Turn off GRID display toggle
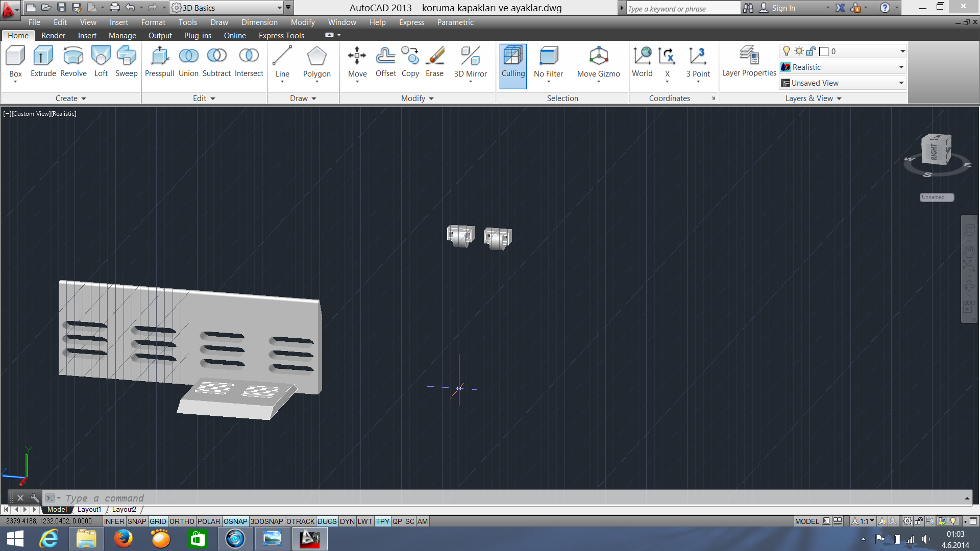The width and height of the screenshot is (980, 551). click(x=157, y=521)
